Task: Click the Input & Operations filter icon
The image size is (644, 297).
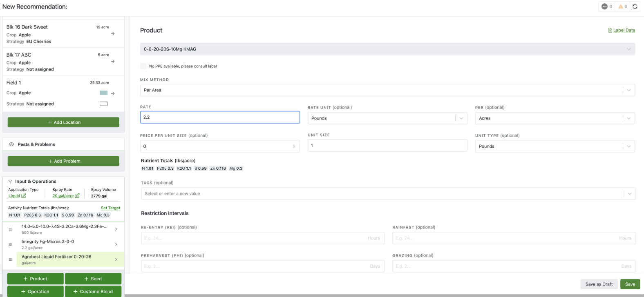Action: tap(10, 182)
